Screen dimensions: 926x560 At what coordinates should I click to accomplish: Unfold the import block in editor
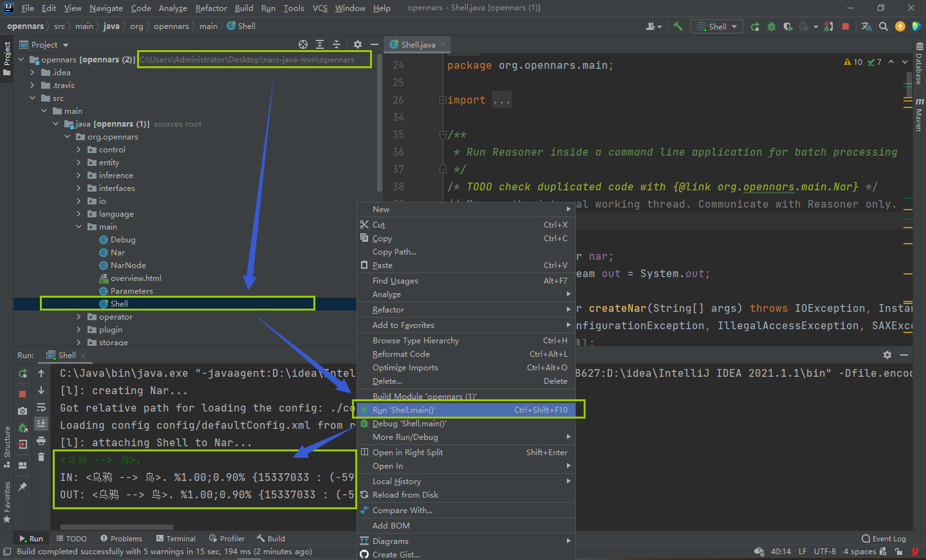pyautogui.click(x=443, y=100)
